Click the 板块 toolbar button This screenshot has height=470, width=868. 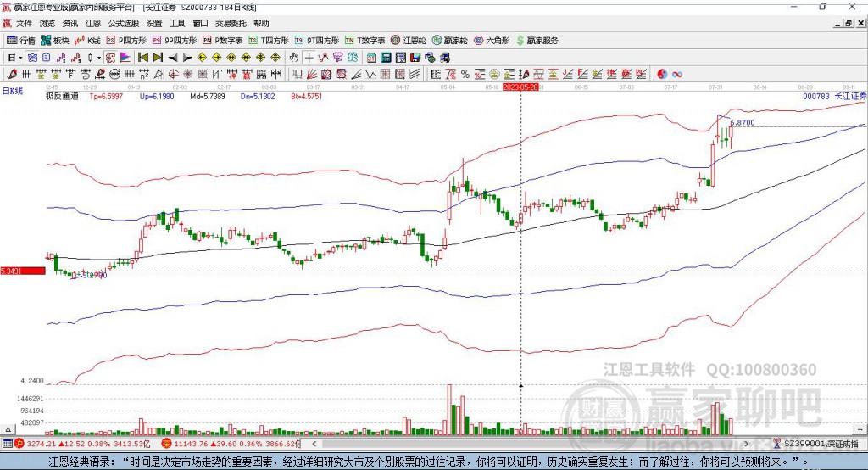coord(55,41)
